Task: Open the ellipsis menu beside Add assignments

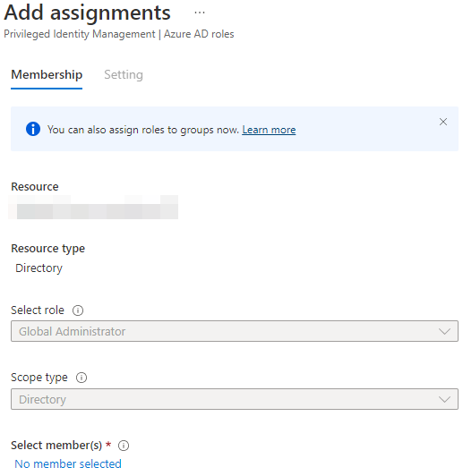Action: click(200, 13)
